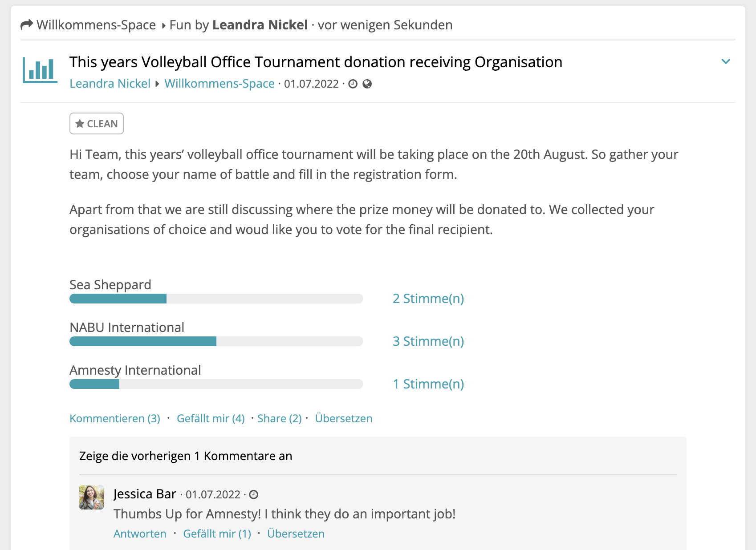The width and height of the screenshot is (756, 550).
Task: Like the post via Gefällt mir (4)
Action: point(211,419)
